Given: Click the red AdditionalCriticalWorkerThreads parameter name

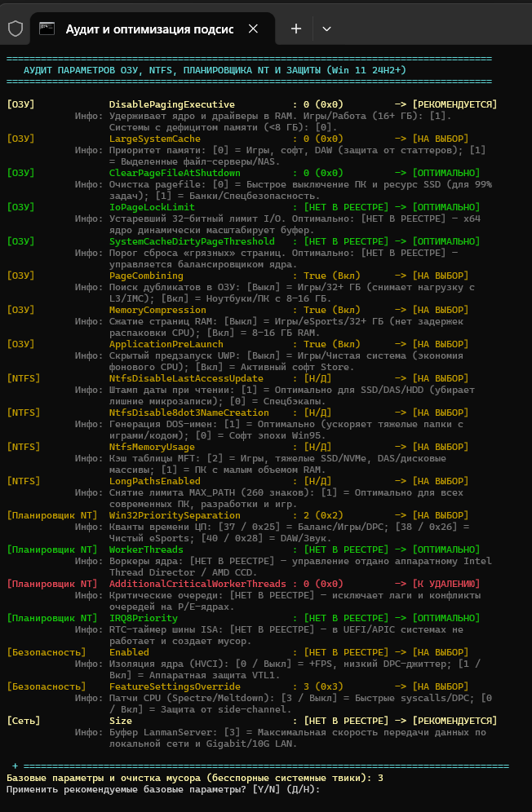Looking at the screenshot, I should (197, 584).
